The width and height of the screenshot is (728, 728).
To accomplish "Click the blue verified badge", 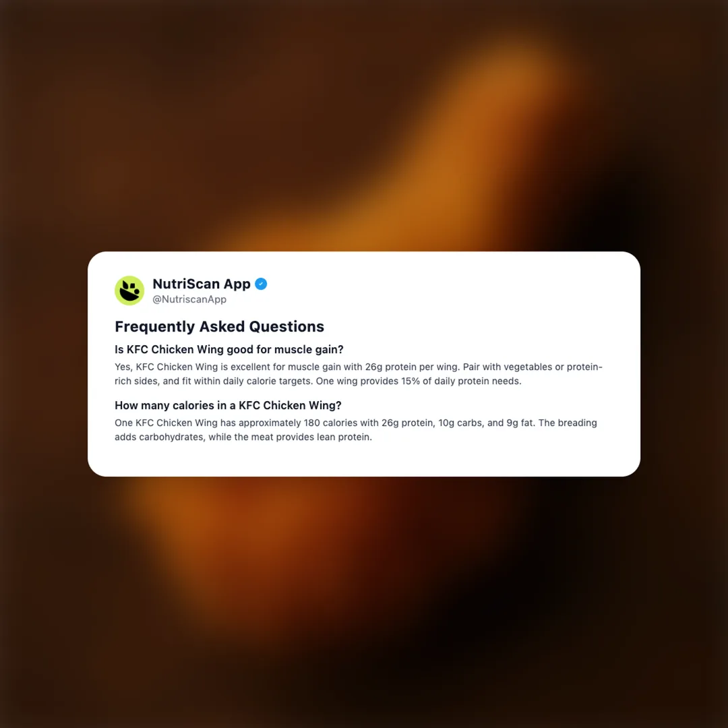I will [261, 284].
